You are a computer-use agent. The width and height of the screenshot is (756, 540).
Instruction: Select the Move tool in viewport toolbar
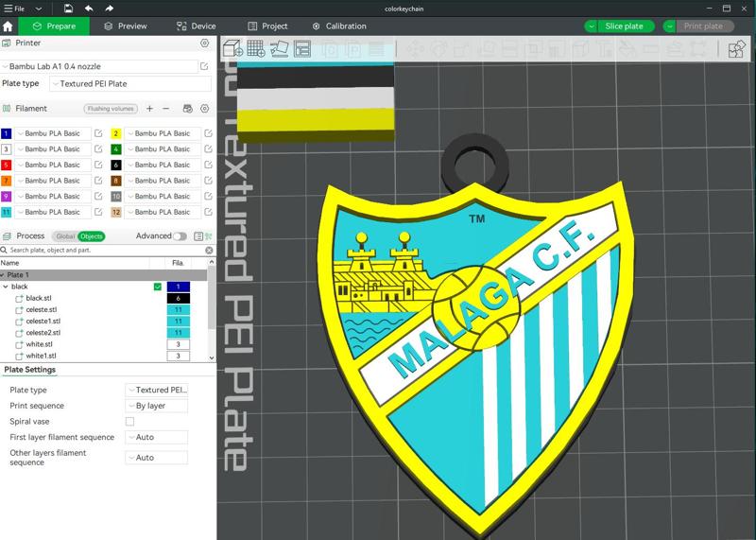[x=416, y=49]
